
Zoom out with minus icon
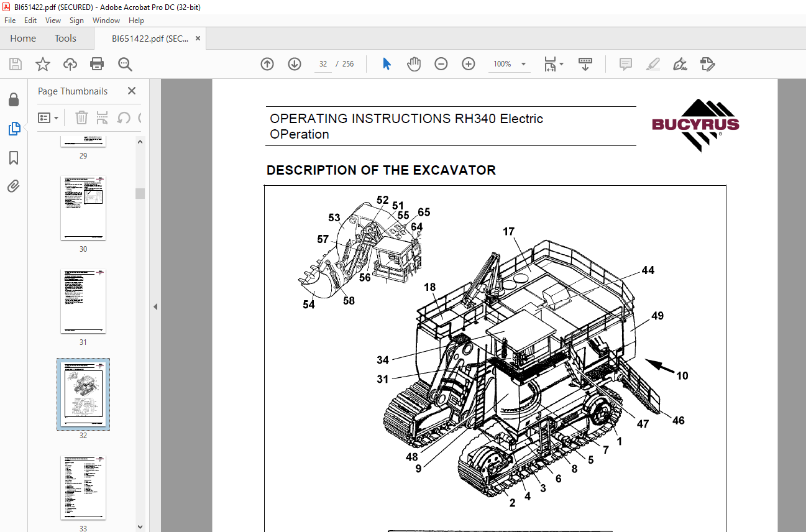[x=441, y=64]
